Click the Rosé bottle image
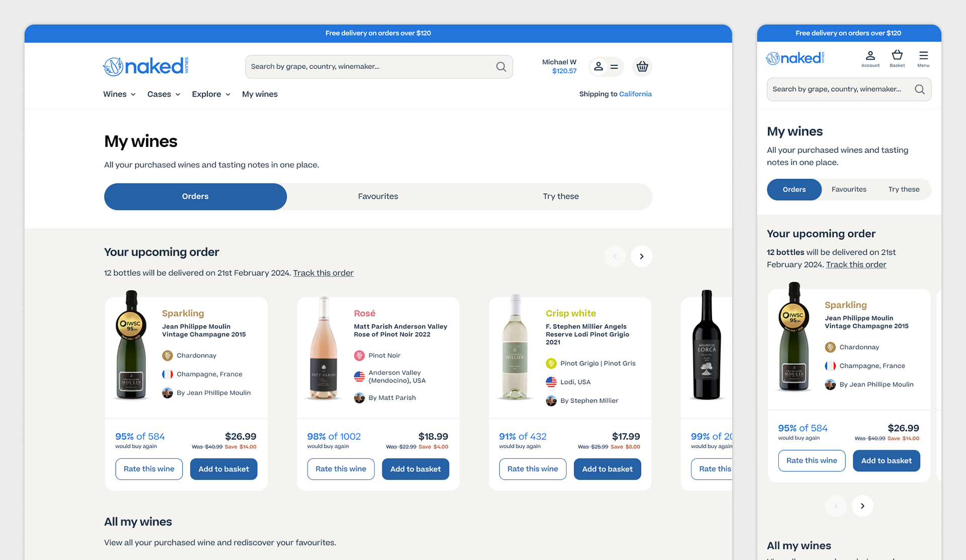 coord(324,348)
